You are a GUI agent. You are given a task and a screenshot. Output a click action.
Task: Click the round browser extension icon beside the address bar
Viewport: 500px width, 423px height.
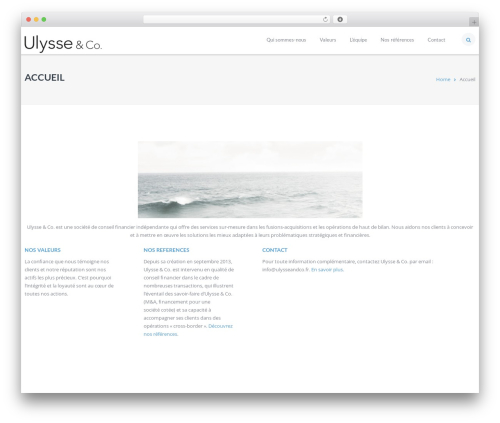[340, 19]
